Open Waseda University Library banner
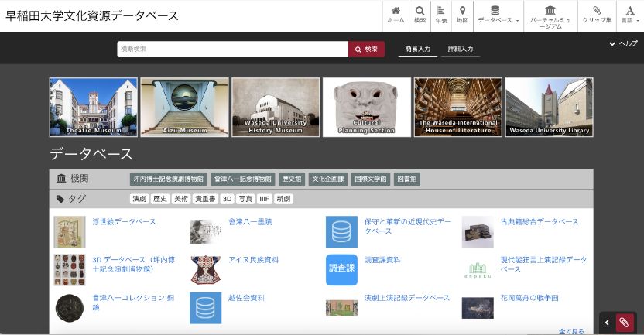 pos(549,107)
